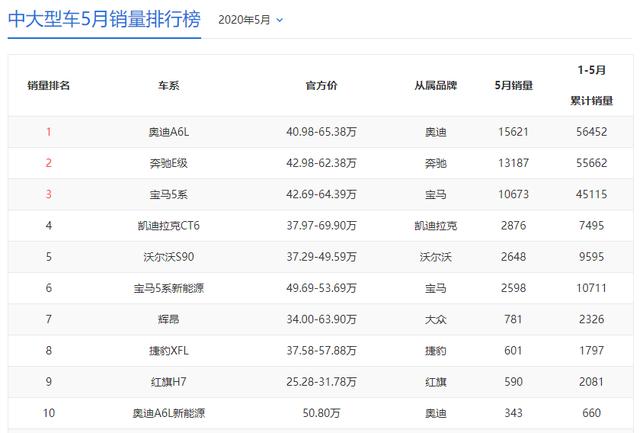Click the cumulative sales value 660

coord(591,413)
